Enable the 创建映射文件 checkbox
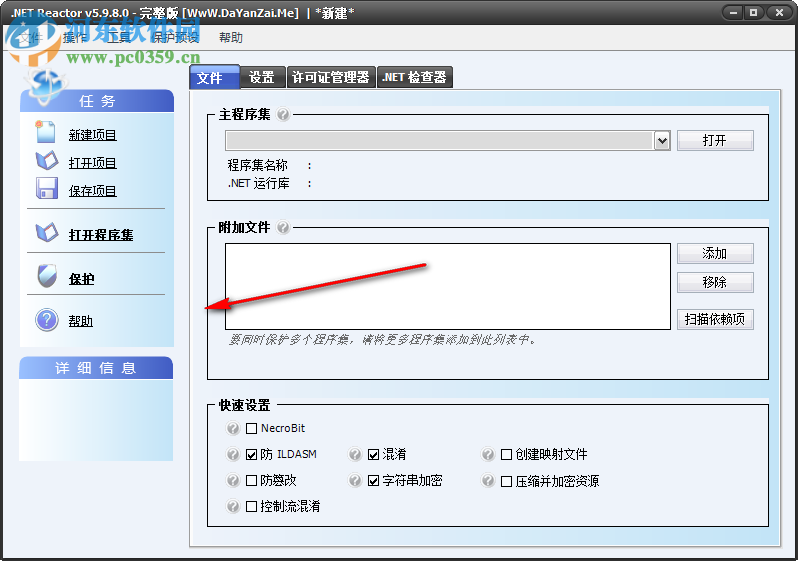The height and width of the screenshot is (561, 798). [x=506, y=455]
